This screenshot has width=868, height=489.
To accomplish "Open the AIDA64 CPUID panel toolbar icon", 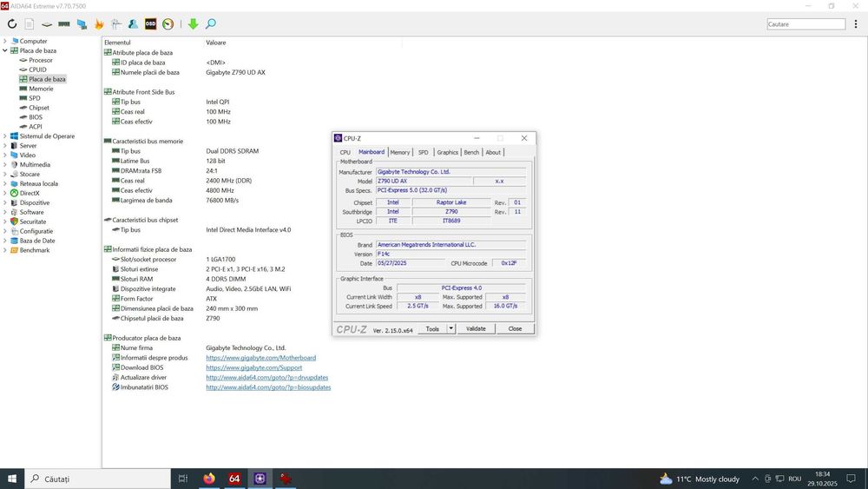I will [x=116, y=23].
